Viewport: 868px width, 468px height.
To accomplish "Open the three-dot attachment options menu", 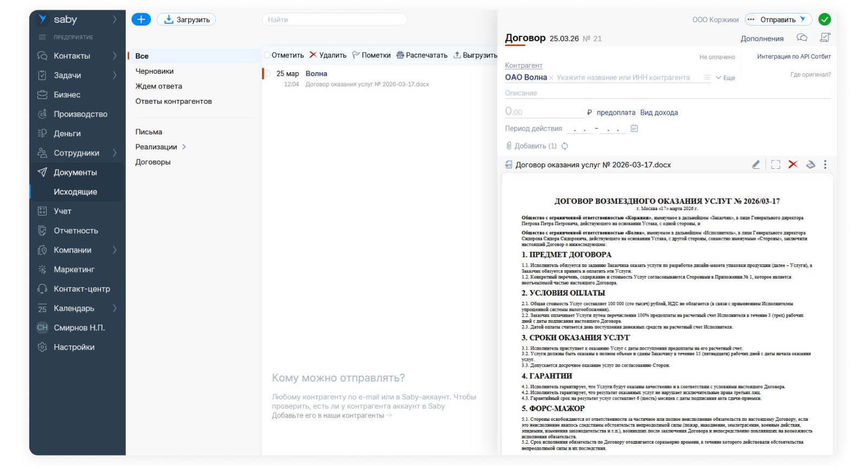I will (825, 165).
